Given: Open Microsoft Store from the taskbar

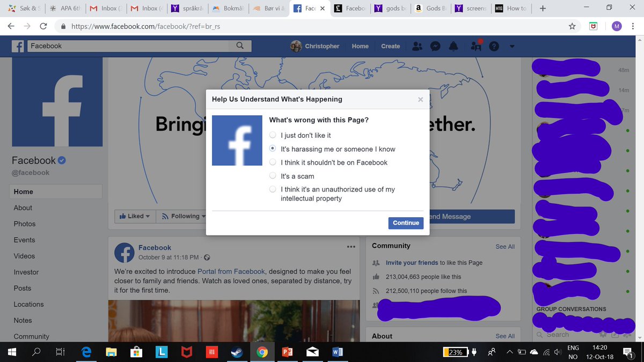Looking at the screenshot, I should (x=136, y=352).
